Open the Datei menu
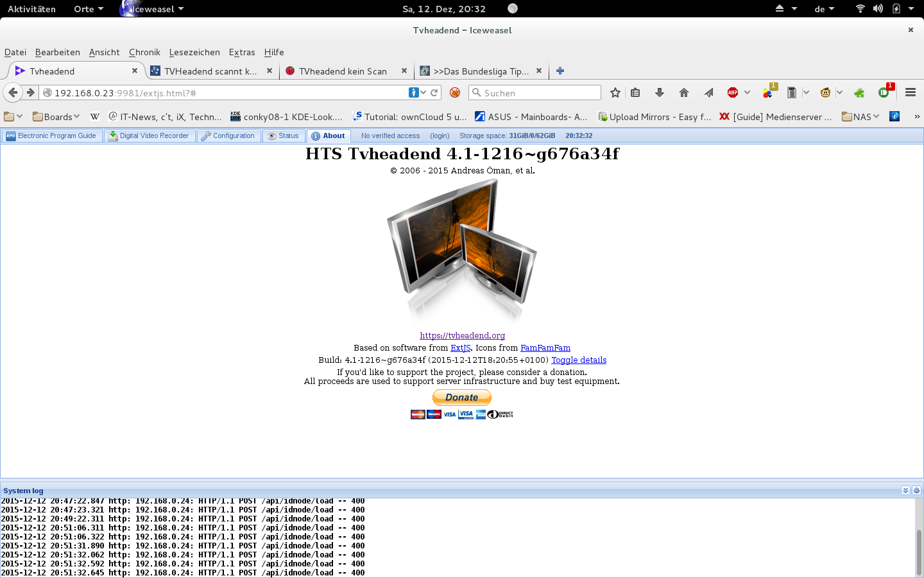Screen dimensions: 924x578 15,52
